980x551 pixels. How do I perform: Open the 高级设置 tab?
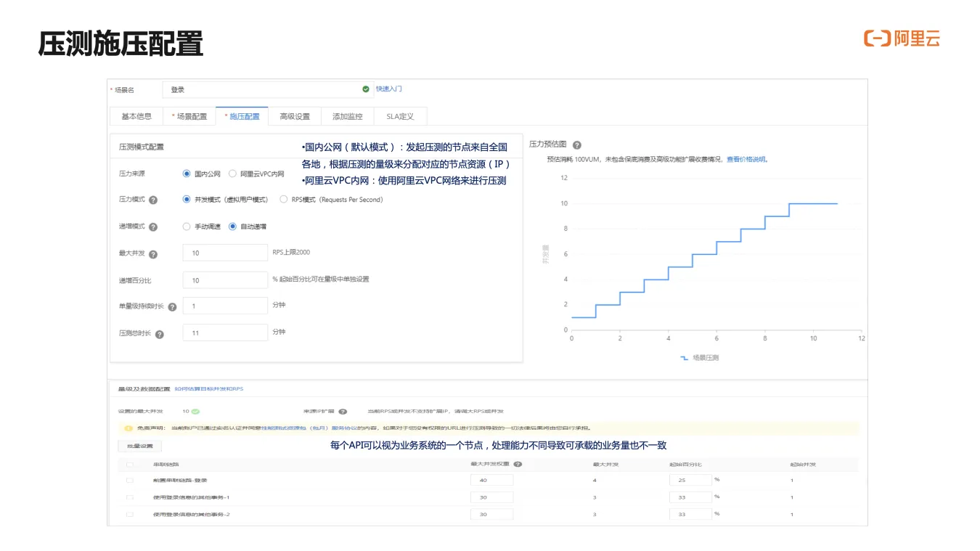coord(295,116)
